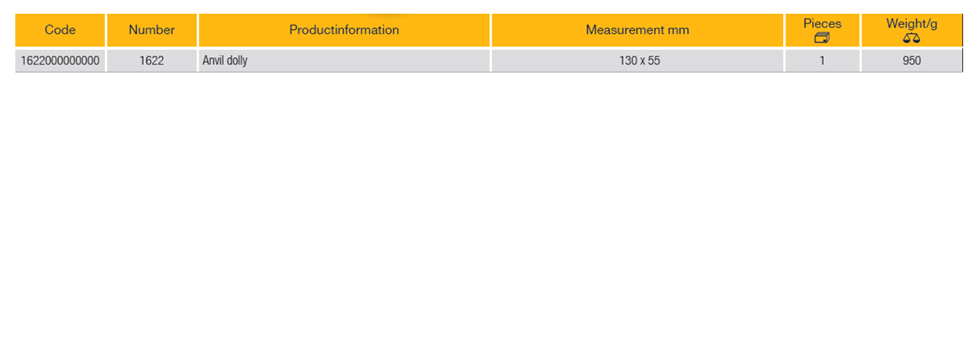Click the Productinformation column header
This screenshot has height=348, width=980.
[344, 31]
